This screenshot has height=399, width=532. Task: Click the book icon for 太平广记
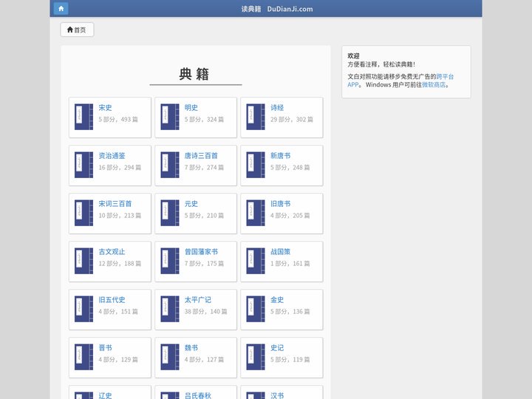pyautogui.click(x=170, y=309)
